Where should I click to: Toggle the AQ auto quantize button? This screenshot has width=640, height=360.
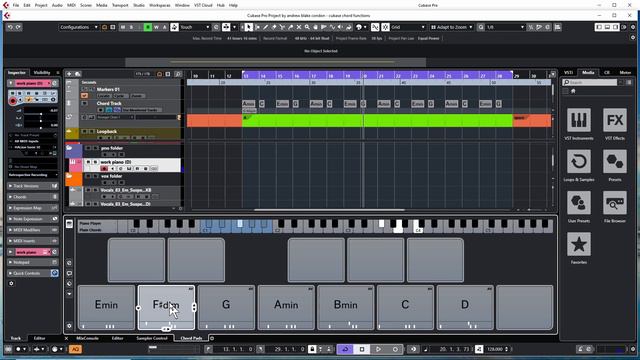click(75, 349)
